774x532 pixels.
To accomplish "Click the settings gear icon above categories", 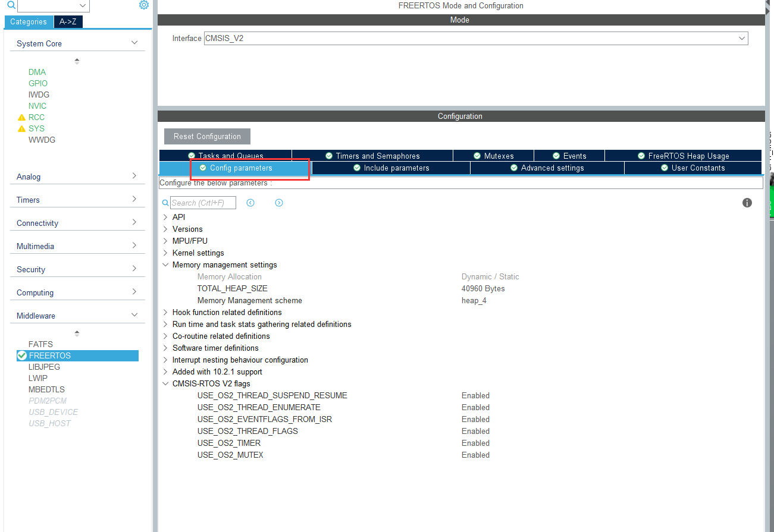I will (144, 5).
